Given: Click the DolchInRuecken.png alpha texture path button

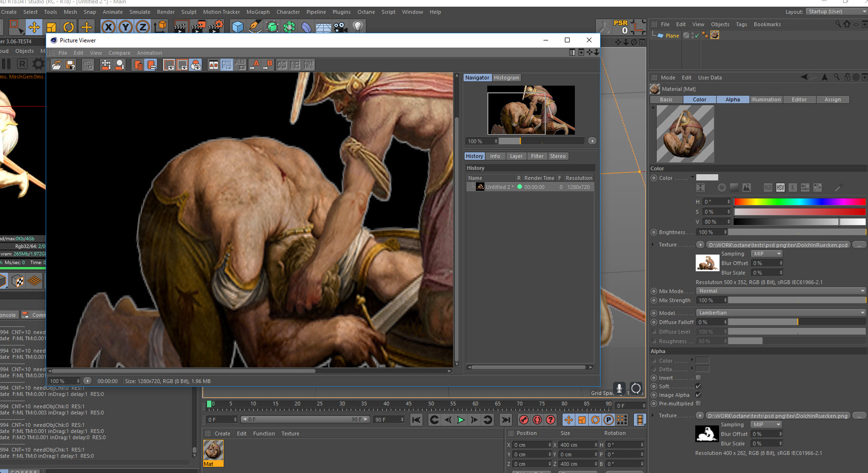Looking at the screenshot, I should pos(778,415).
